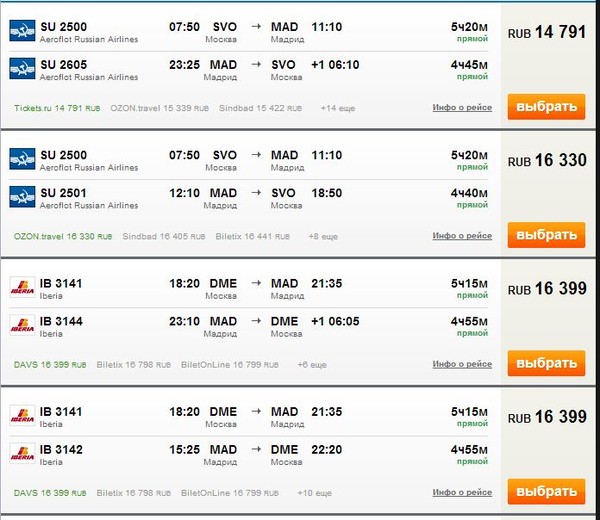Expand the '+8 еще' additional offers

click(x=323, y=236)
